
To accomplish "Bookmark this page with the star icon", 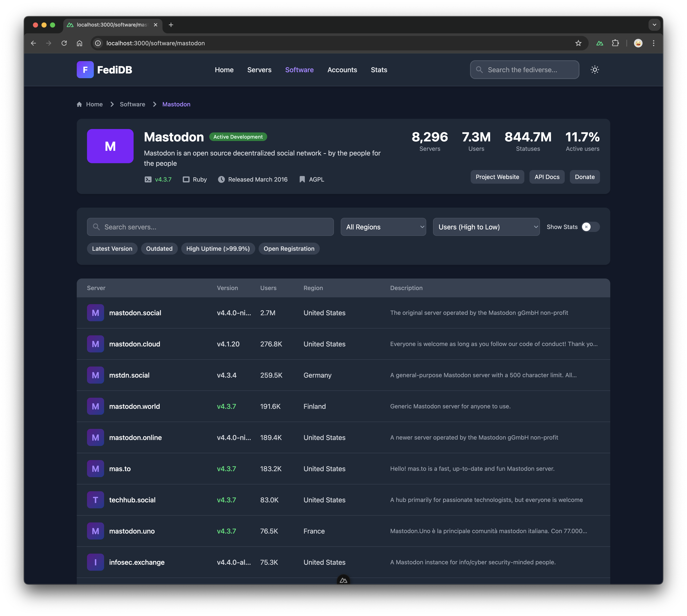I will pos(578,43).
